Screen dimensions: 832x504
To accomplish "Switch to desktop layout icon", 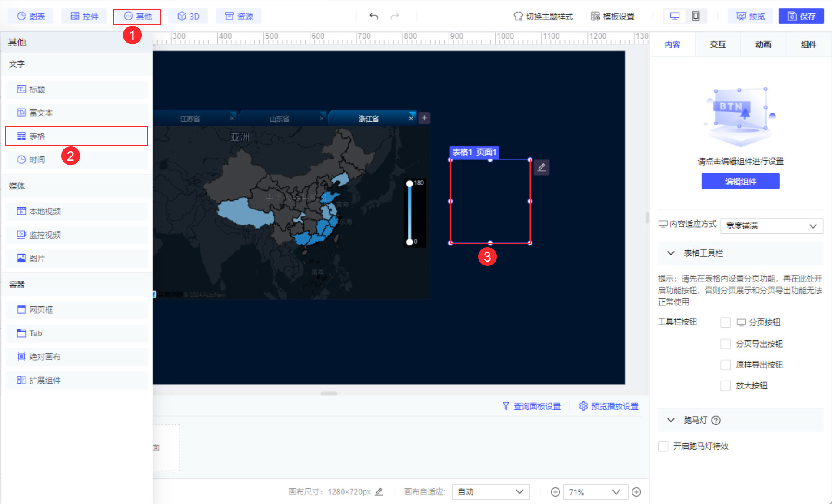I will pos(675,16).
